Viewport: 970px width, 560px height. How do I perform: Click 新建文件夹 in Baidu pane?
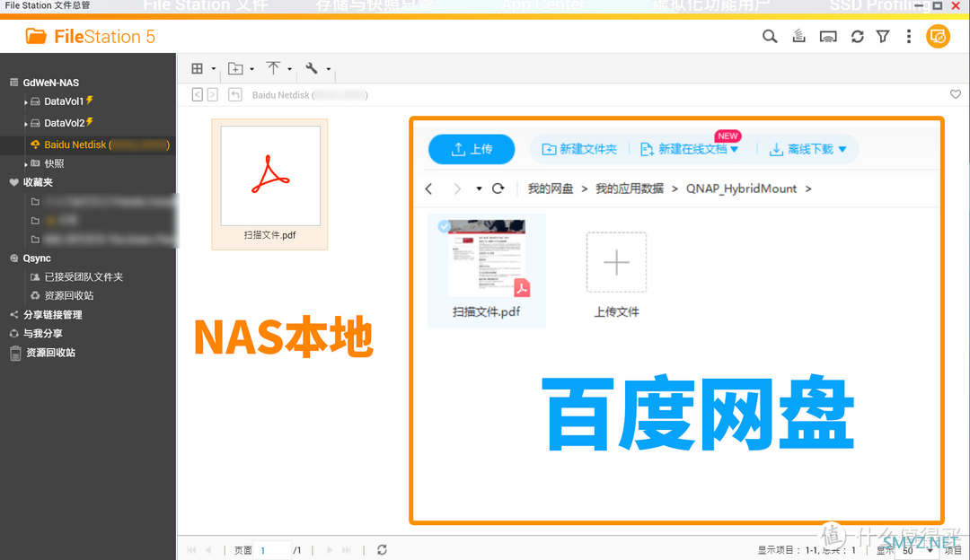579,149
